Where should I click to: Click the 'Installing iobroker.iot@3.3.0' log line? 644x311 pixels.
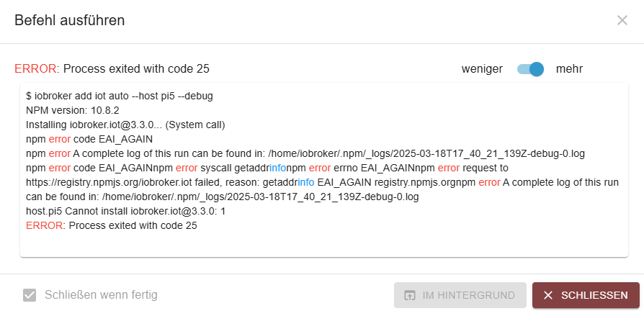[x=125, y=125]
